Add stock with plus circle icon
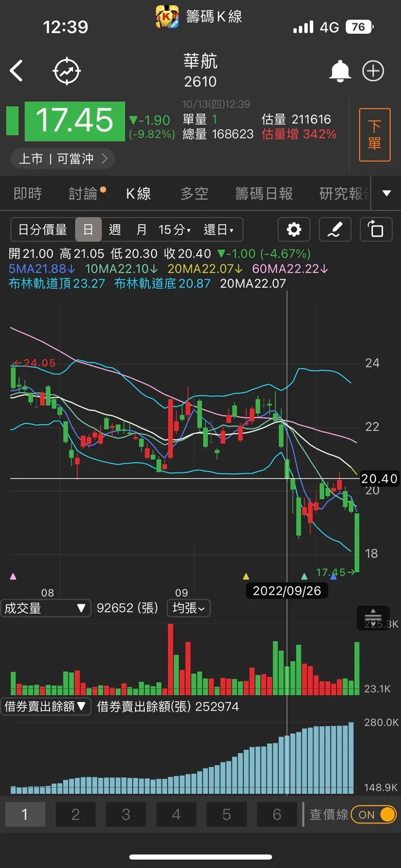Viewport: 401px width, 868px height. coord(373,71)
